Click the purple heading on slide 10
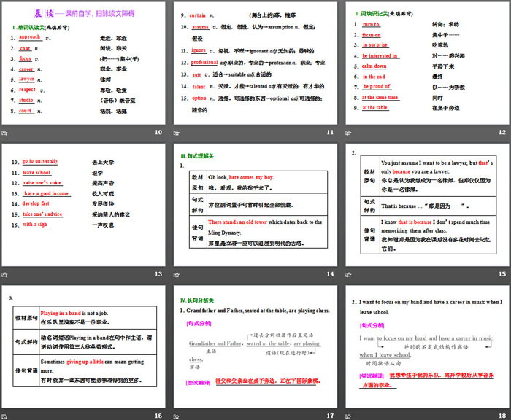This screenshot has height=420, width=511. click(85, 13)
